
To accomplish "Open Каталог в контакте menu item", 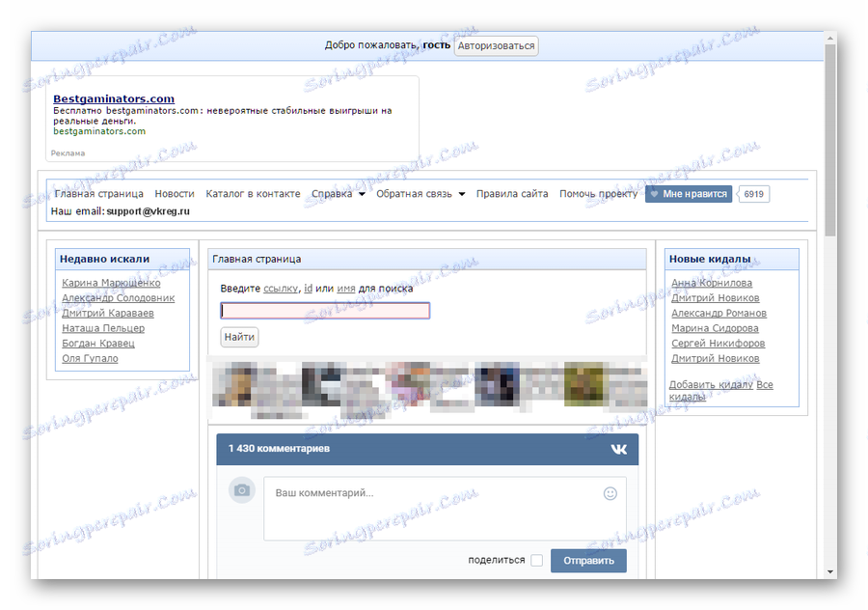I will [253, 194].
